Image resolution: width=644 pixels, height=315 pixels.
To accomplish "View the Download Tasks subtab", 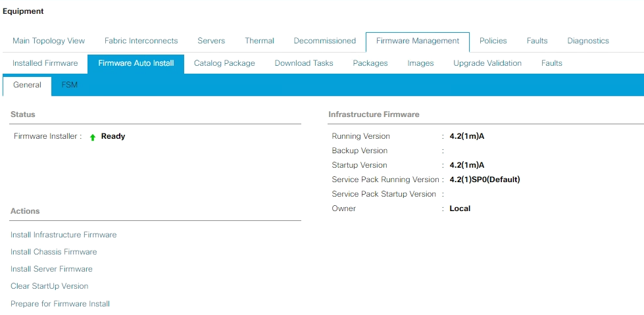I will click(304, 63).
